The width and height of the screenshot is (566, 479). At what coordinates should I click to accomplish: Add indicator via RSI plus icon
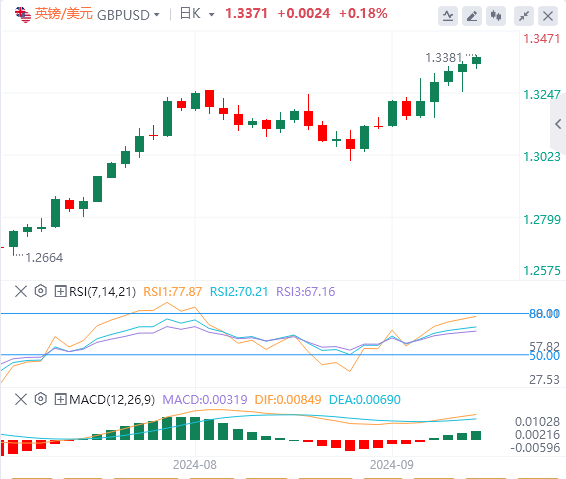click(x=60, y=291)
